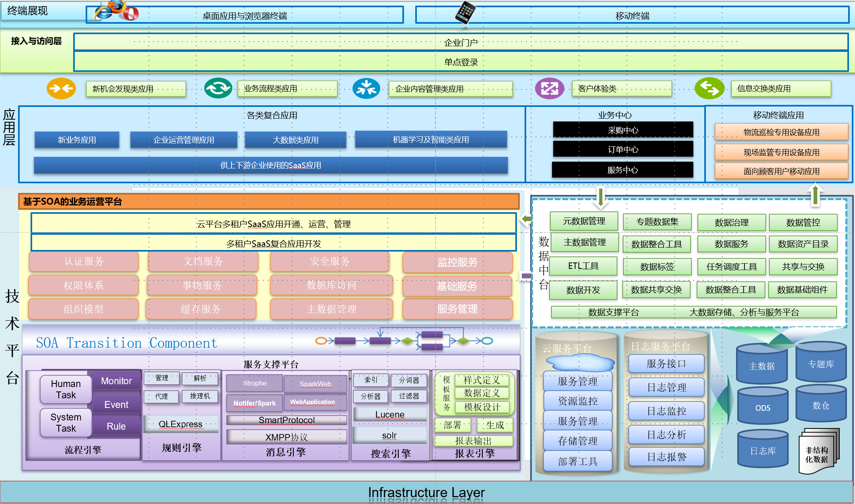The width and height of the screenshot is (855, 504).
Task: Select the 企业门户 bar
Action: click(461, 43)
